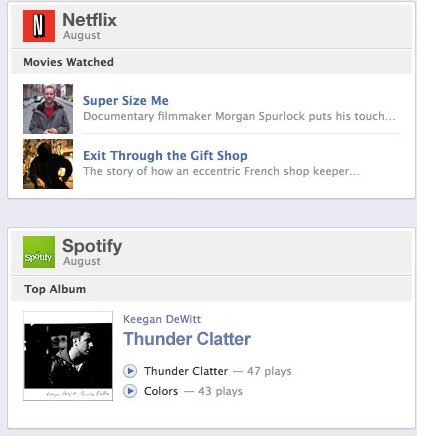Open Exit Through the Gift Shop thumbnail
This screenshot has width=422, height=436.
tap(48, 164)
